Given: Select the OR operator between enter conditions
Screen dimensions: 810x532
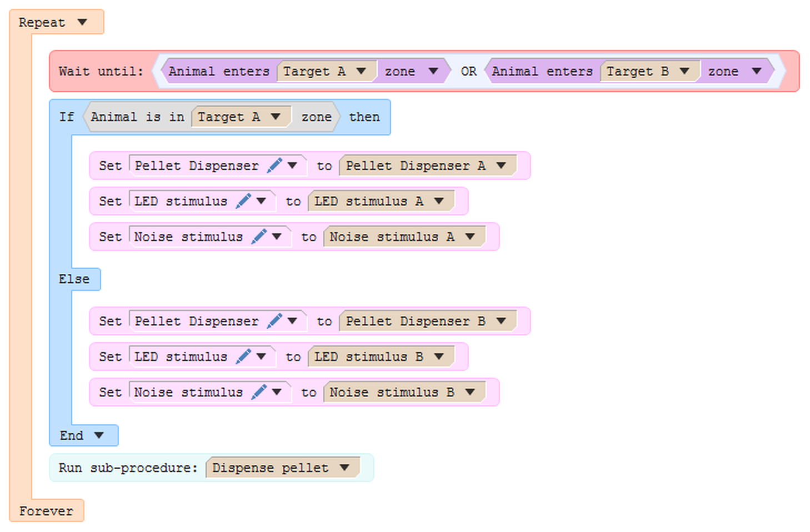Looking at the screenshot, I should (468, 71).
